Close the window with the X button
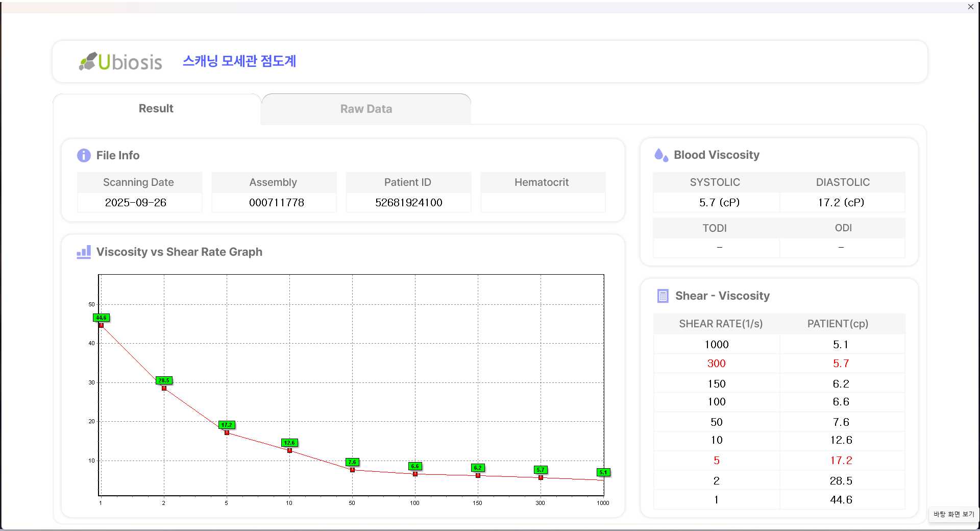Image resolution: width=980 pixels, height=531 pixels. click(970, 7)
